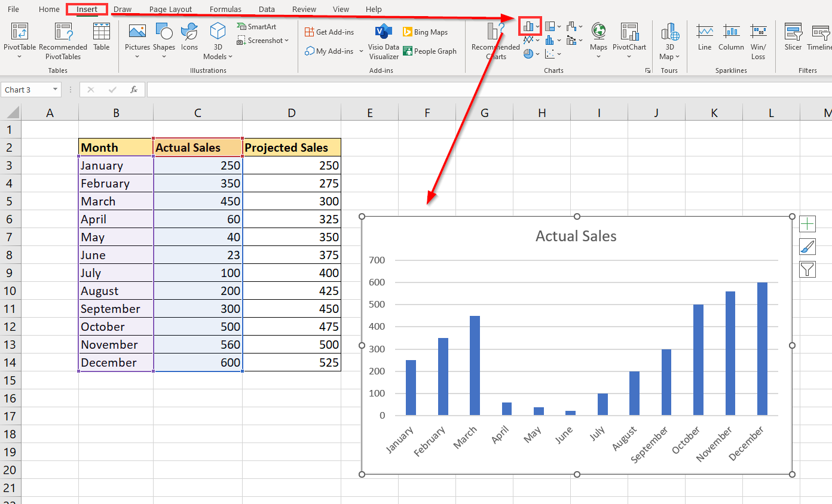Screen dimensions: 832x504
Task: Switch to the Formulas tab
Action: (x=225, y=9)
